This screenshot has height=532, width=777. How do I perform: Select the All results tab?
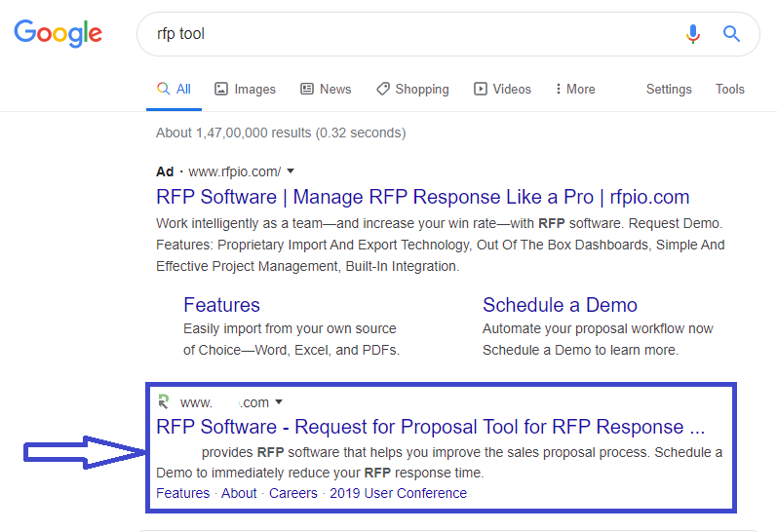pos(175,89)
